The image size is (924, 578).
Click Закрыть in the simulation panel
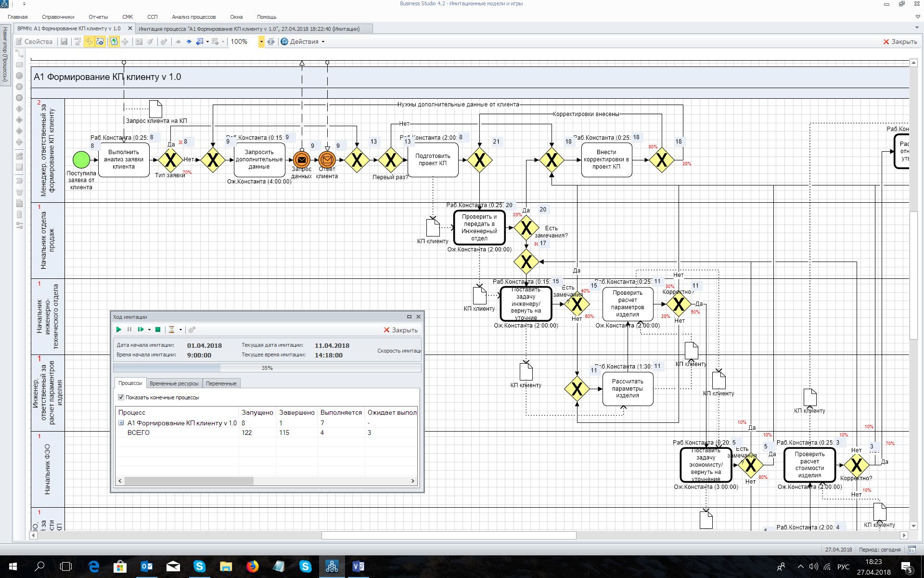pos(400,330)
